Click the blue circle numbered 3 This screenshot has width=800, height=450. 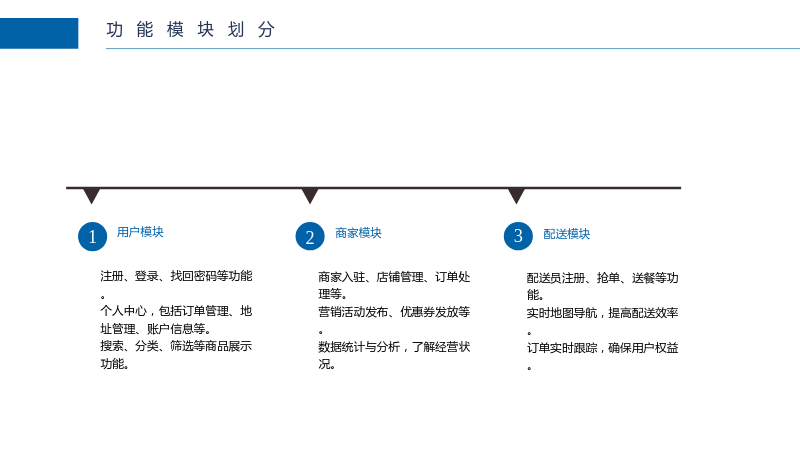(518, 236)
